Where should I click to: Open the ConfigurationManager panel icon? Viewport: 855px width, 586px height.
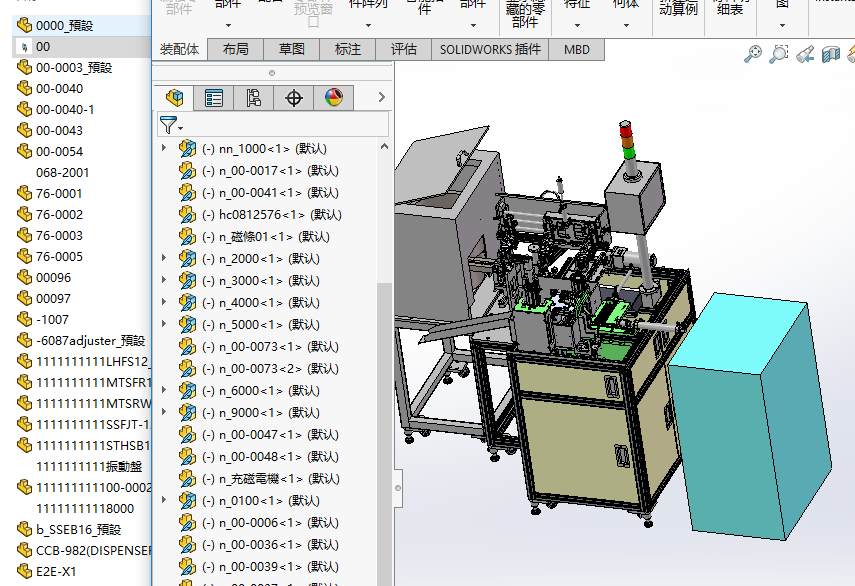[254, 97]
